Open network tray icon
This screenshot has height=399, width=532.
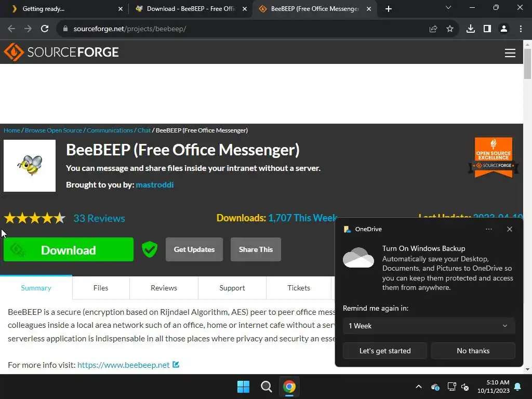(451, 387)
